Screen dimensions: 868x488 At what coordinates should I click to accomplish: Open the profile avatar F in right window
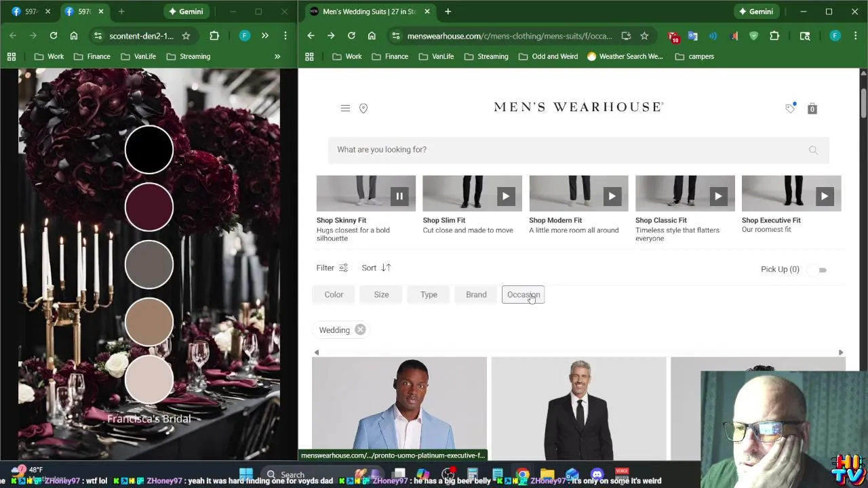[835, 36]
